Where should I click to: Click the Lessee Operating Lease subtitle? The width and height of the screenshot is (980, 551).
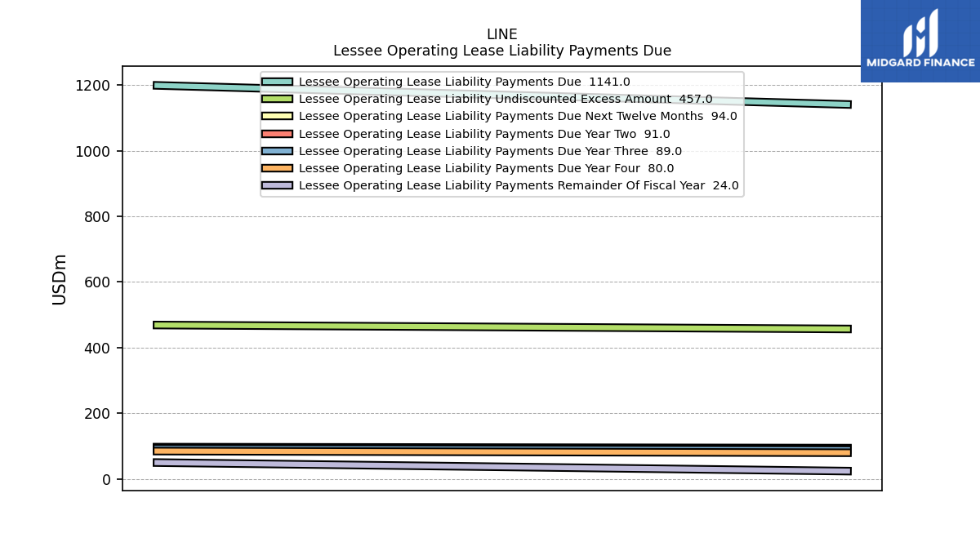[502, 51]
